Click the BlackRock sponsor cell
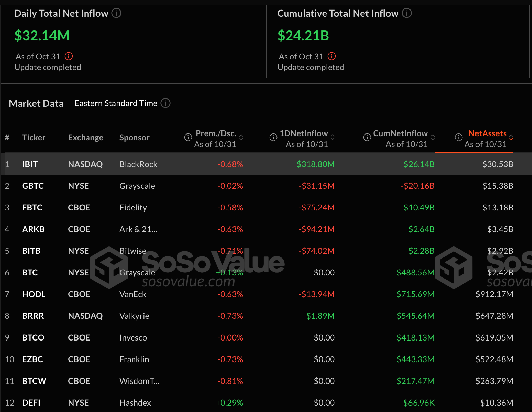This screenshot has width=532, height=412. pyautogui.click(x=138, y=164)
